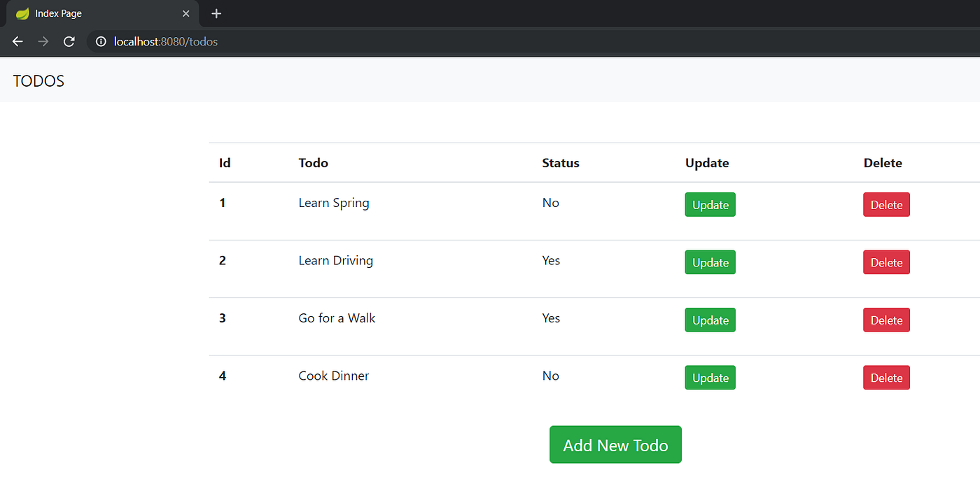980x484 pixels.
Task: Click the TODOS navbar brand link
Action: tap(38, 81)
